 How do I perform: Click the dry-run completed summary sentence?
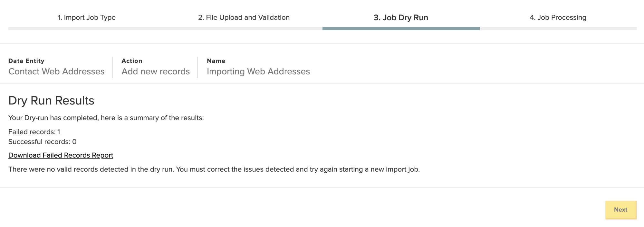coord(106,118)
